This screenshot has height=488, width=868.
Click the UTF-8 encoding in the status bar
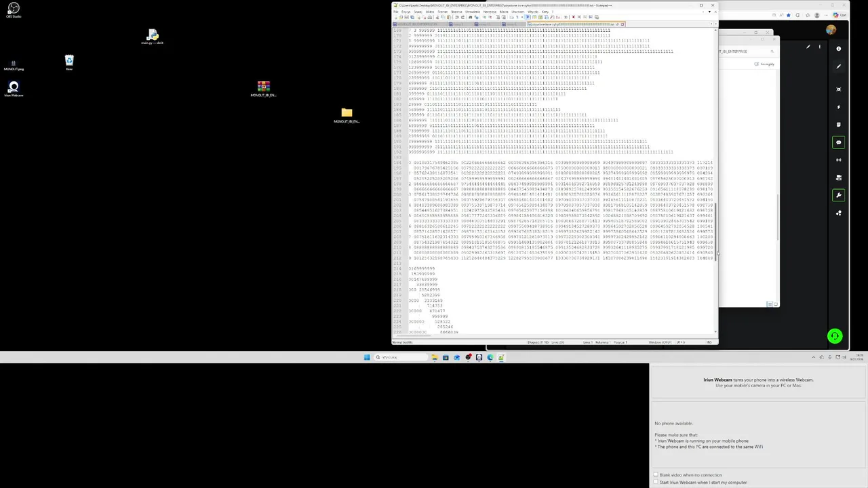coord(680,342)
